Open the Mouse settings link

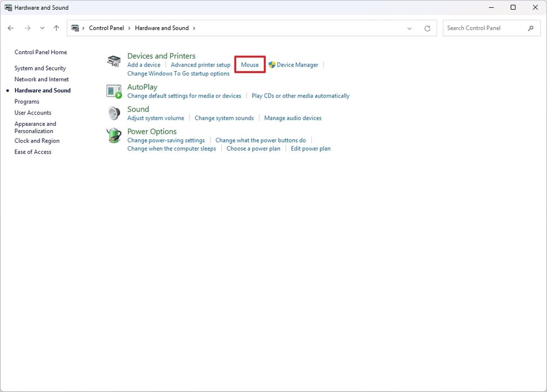249,64
